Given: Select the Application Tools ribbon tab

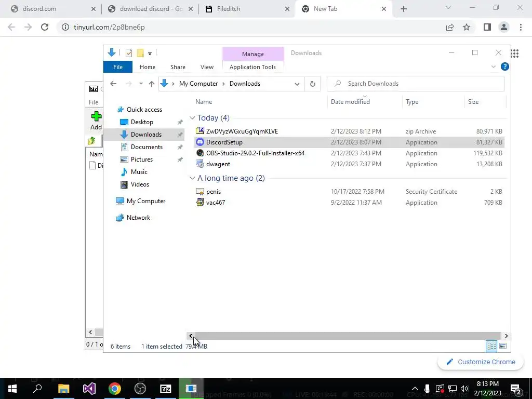Looking at the screenshot, I should (x=252, y=67).
